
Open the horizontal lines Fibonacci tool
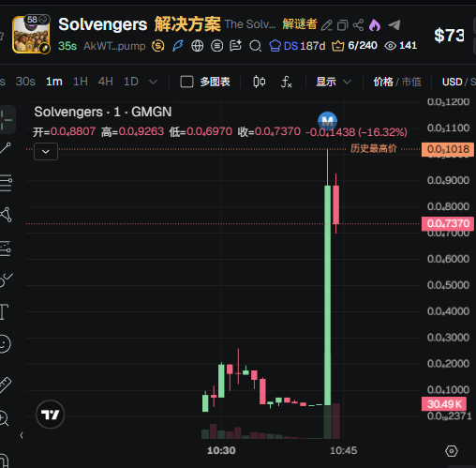point(6,183)
